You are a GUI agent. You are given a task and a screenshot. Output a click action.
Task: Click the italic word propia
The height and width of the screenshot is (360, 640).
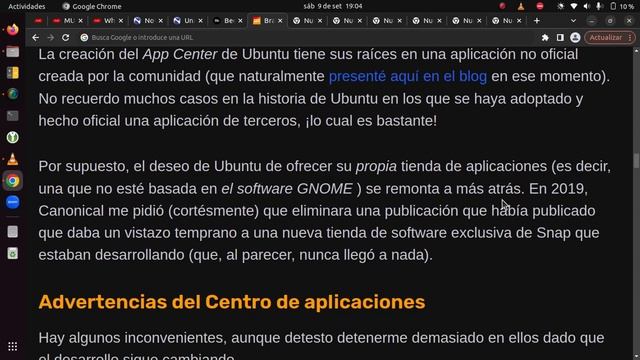pyautogui.click(x=376, y=167)
